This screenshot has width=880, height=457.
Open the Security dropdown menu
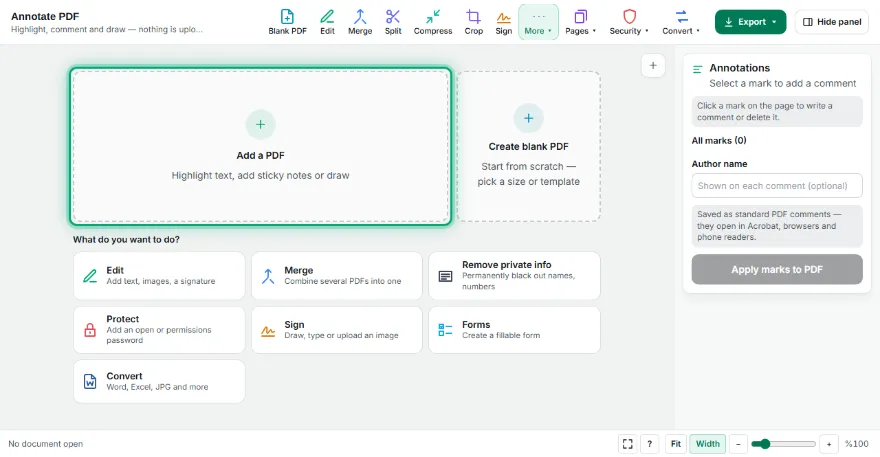(629, 22)
